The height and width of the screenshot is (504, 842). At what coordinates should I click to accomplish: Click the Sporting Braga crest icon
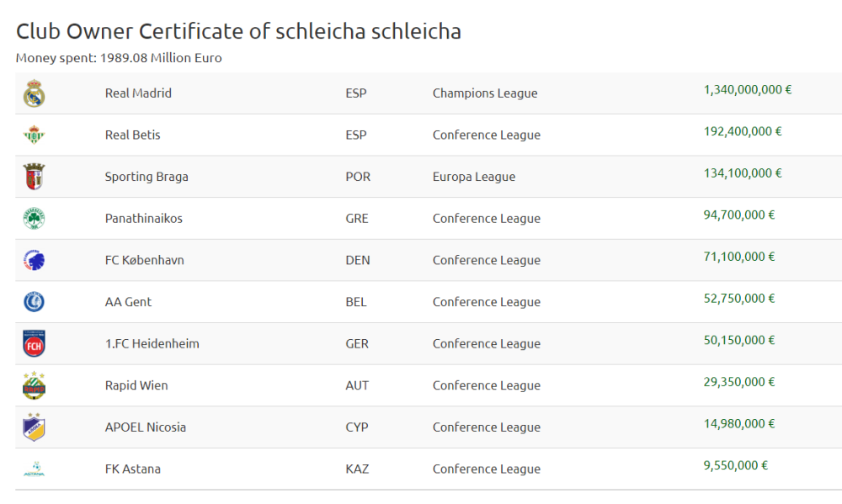(x=34, y=177)
